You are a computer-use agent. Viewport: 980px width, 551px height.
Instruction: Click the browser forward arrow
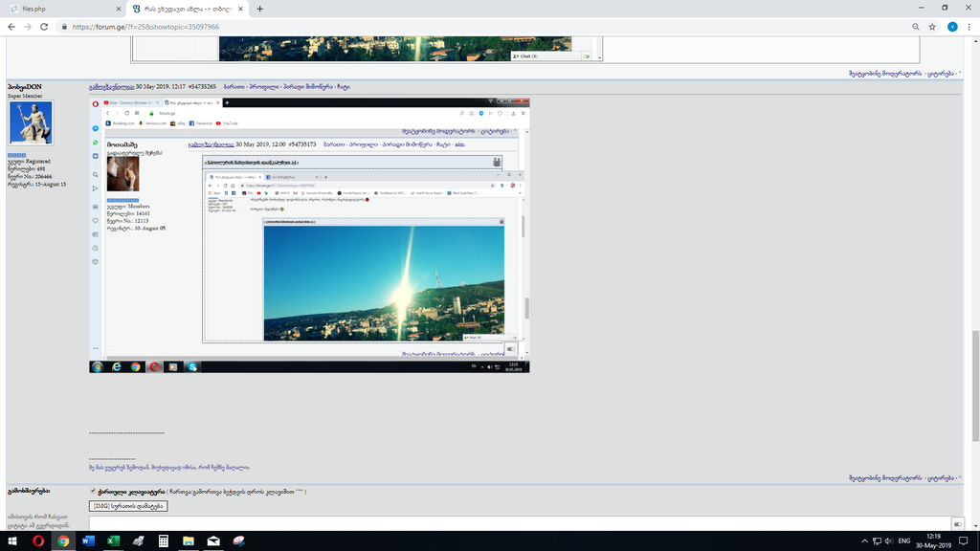(x=28, y=27)
